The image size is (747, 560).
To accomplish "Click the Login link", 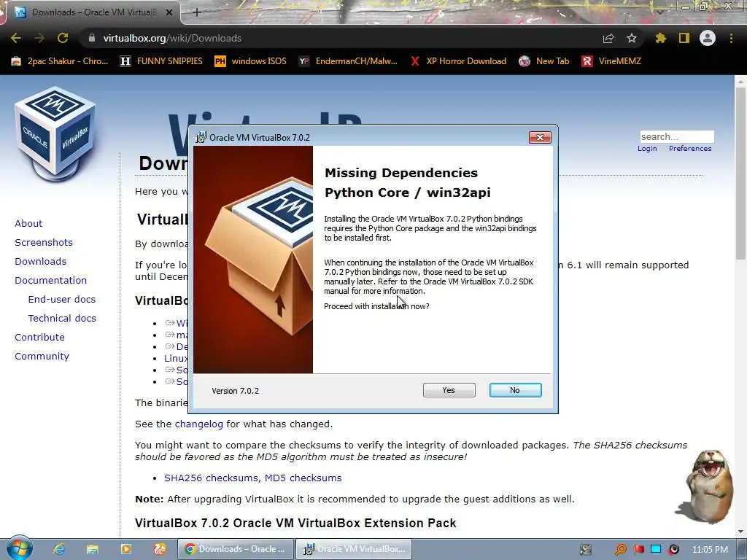I will tap(647, 149).
